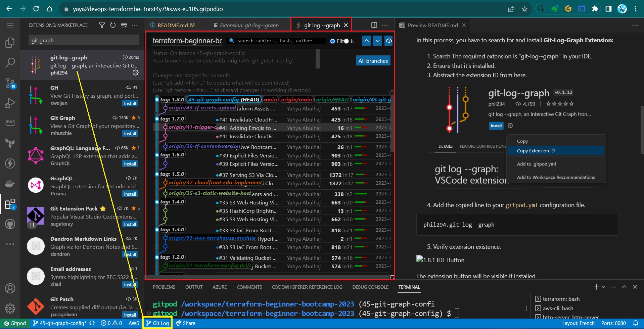Open the Explorer view in activity bar
The image size is (644, 329).
10,42
